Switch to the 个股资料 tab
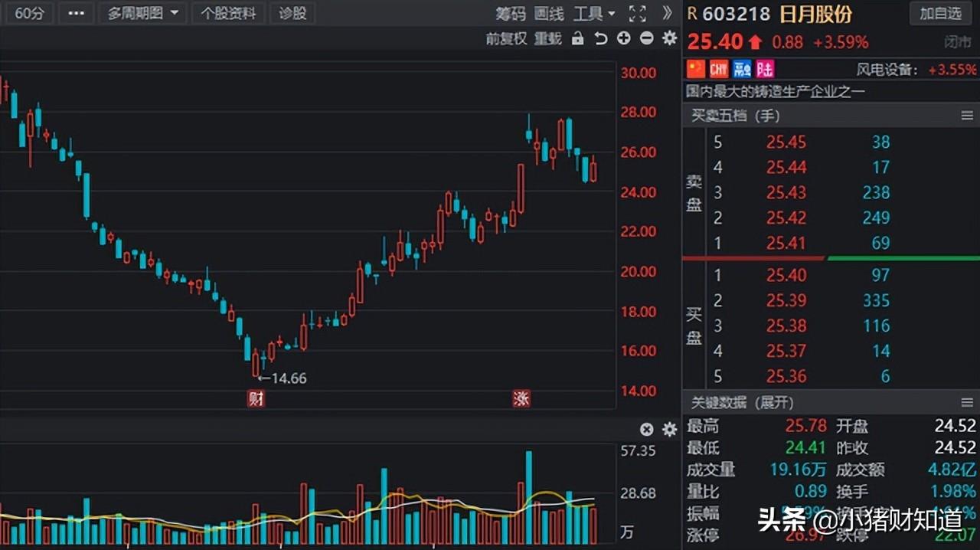This screenshot has height=550, width=980. pos(228,13)
